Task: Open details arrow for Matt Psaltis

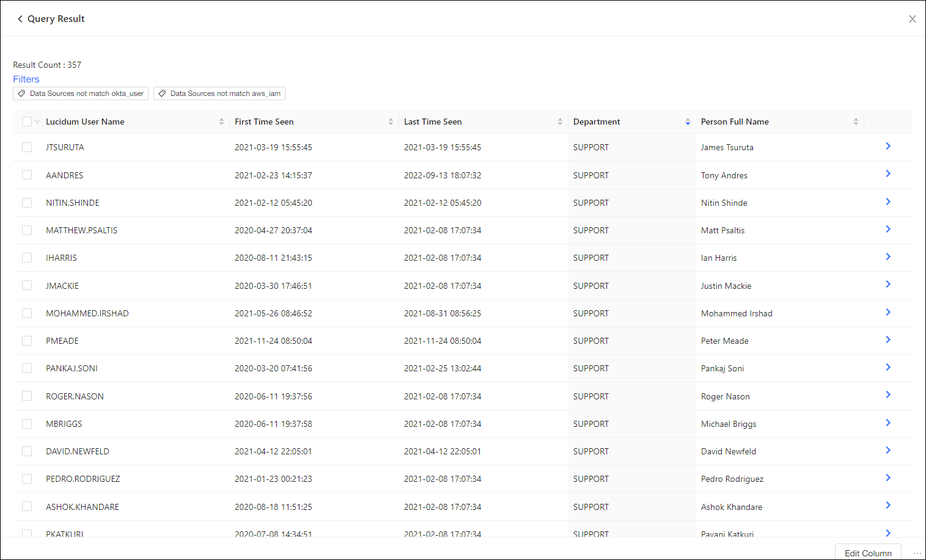Action: [888, 229]
